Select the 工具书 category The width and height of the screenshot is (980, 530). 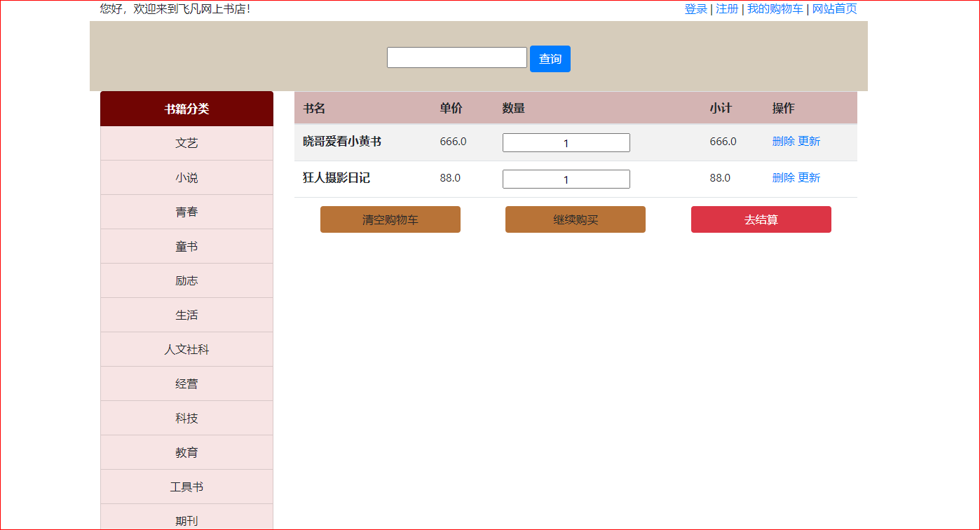coord(186,487)
